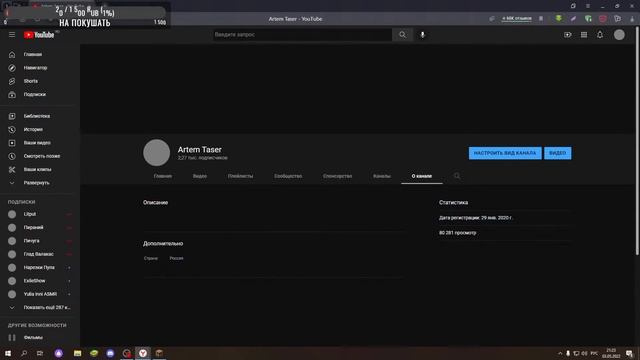The image size is (640, 360).
Task: Open Windows taskbar search
Action: [24, 353]
